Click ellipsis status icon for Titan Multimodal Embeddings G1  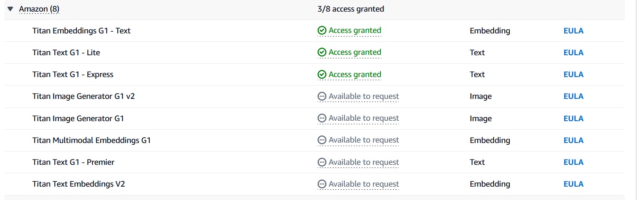point(322,140)
